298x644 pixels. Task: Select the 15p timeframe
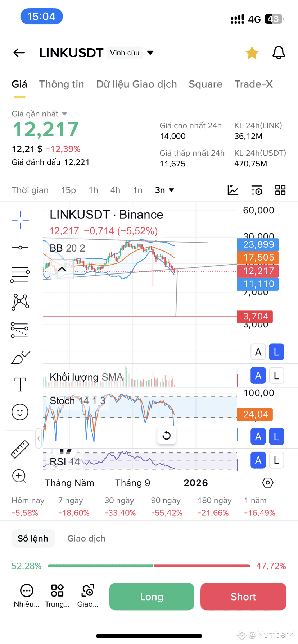point(68,190)
